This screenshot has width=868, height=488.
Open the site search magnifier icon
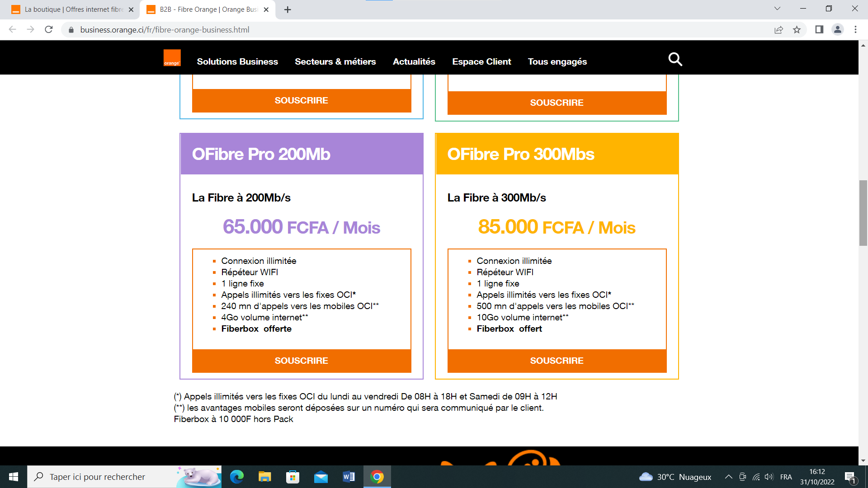click(675, 59)
